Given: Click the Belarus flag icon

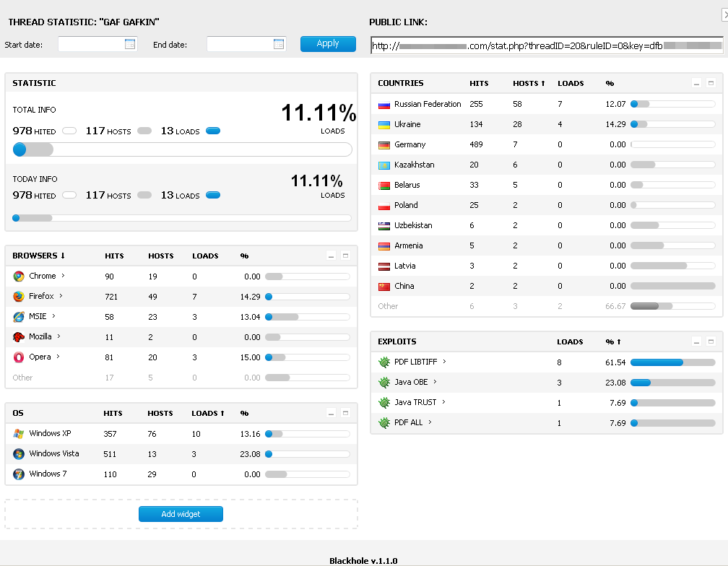Looking at the screenshot, I should [384, 186].
